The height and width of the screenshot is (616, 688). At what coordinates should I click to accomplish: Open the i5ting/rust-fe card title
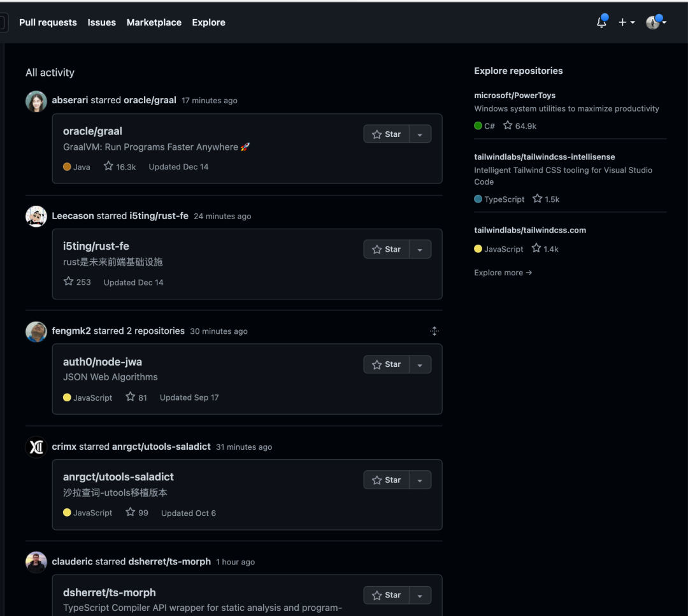coord(96,246)
